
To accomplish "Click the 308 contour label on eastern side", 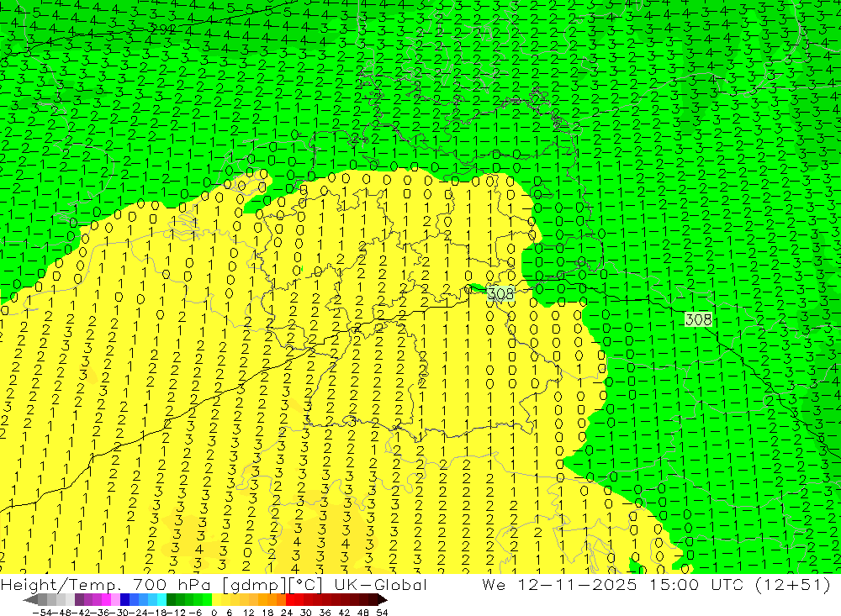I will pyautogui.click(x=698, y=319).
